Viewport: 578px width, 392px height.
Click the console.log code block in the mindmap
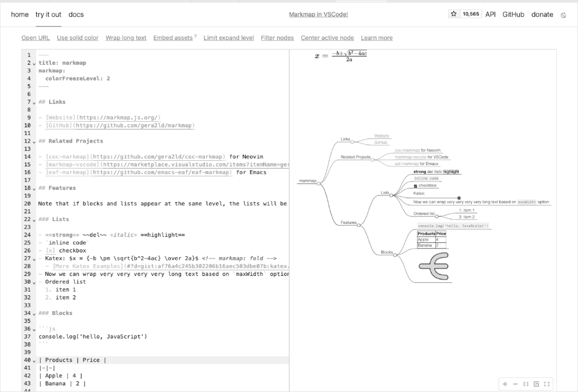coord(453,226)
